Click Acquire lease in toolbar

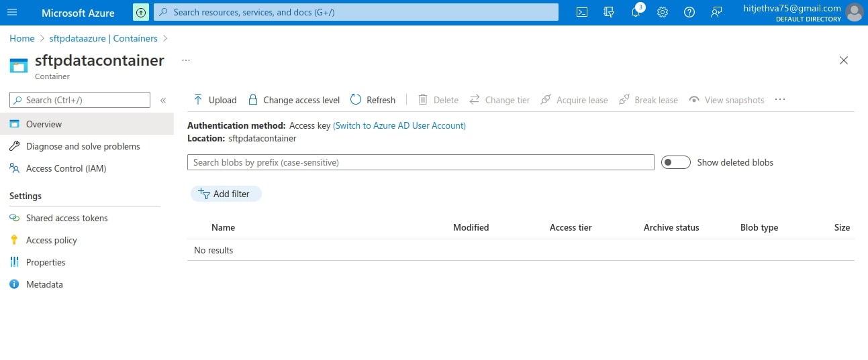pyautogui.click(x=574, y=100)
